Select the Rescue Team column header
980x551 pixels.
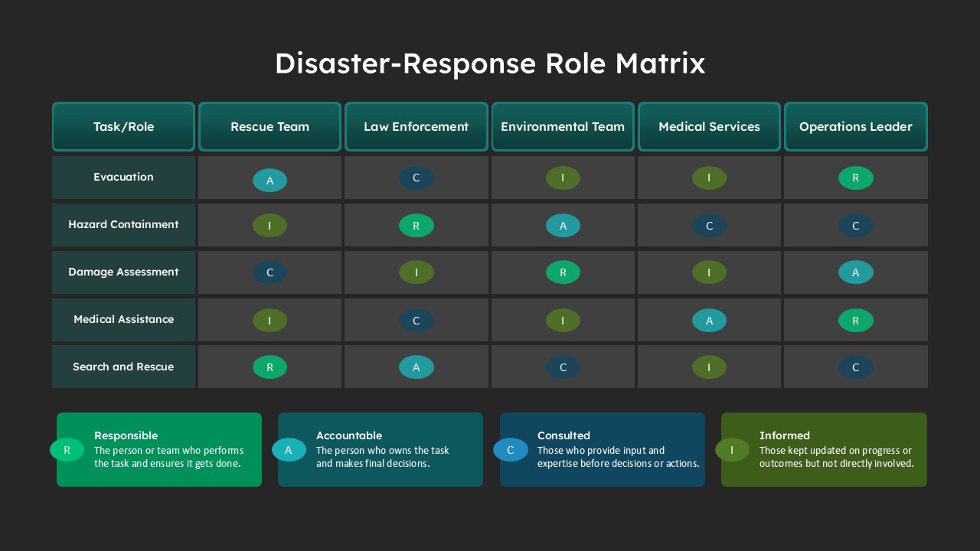tap(269, 126)
